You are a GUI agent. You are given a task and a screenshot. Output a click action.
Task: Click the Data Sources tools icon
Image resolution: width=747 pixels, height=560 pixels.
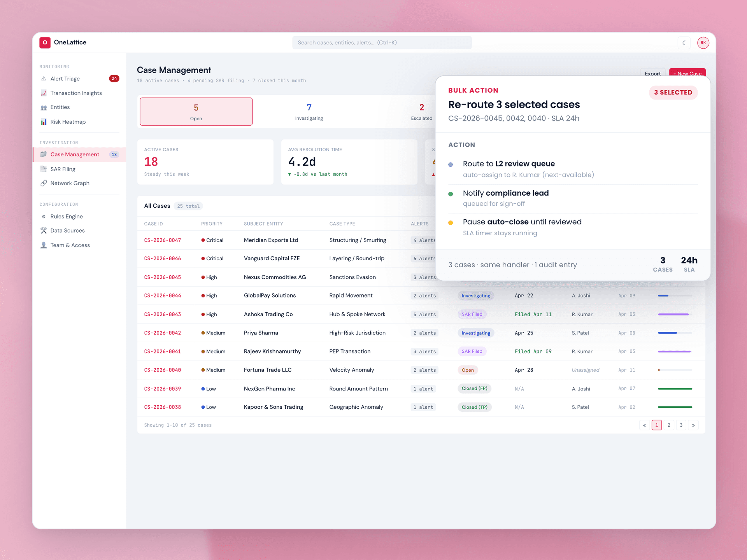44,231
